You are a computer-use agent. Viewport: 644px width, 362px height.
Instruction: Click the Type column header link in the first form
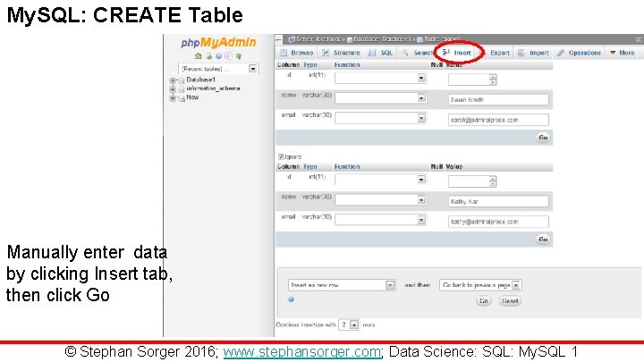310,65
